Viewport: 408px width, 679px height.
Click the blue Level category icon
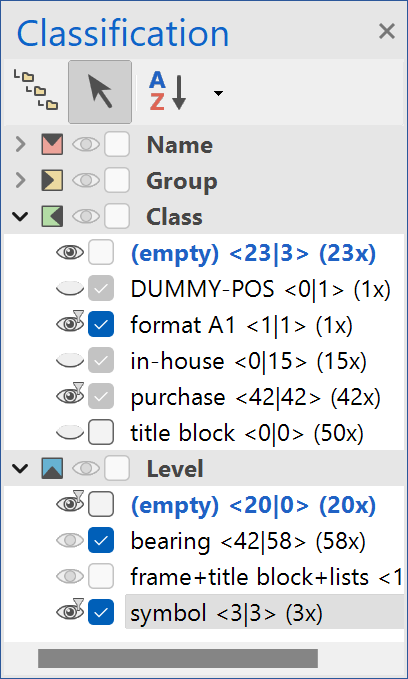pyautogui.click(x=52, y=469)
